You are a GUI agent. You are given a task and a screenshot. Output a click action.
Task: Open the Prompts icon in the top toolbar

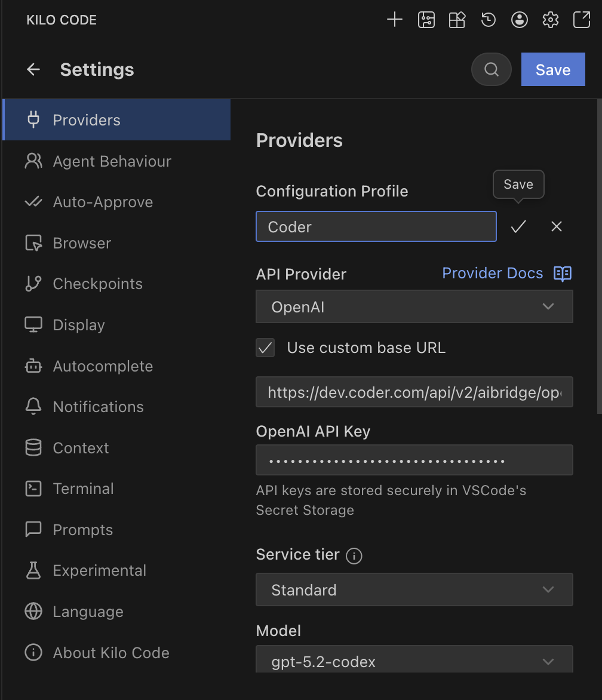(426, 20)
